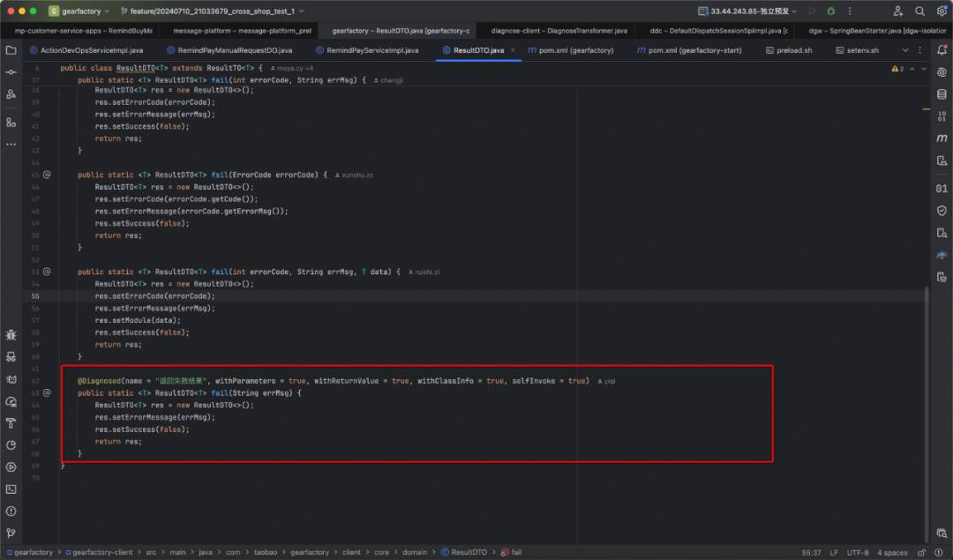Open the shield icon tool window on right sidebar
Viewport: 953px width, 560px height.
pos(942,211)
